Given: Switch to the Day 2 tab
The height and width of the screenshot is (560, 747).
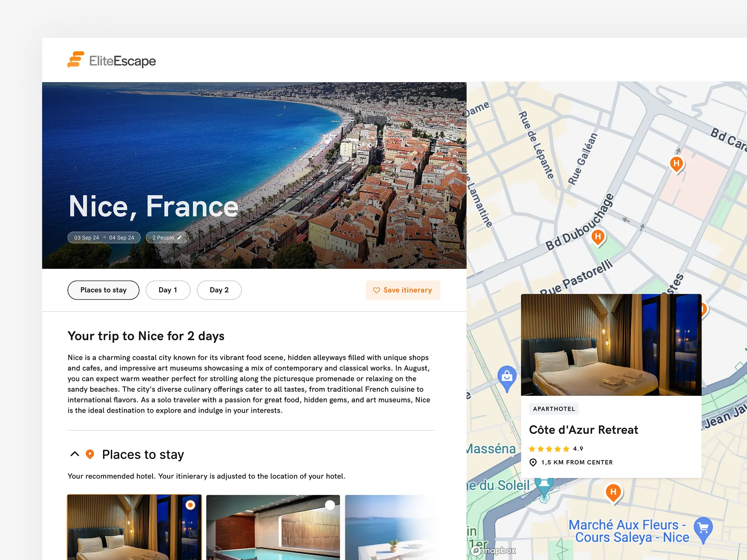Looking at the screenshot, I should tap(219, 290).
